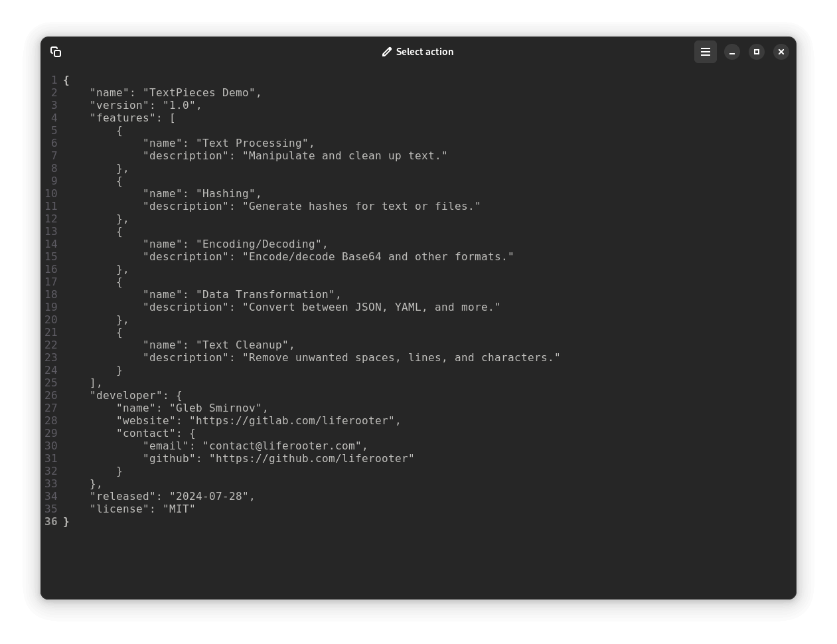This screenshot has height=644, width=837.
Task: Close the Text Pieces window
Action: pyautogui.click(x=781, y=52)
